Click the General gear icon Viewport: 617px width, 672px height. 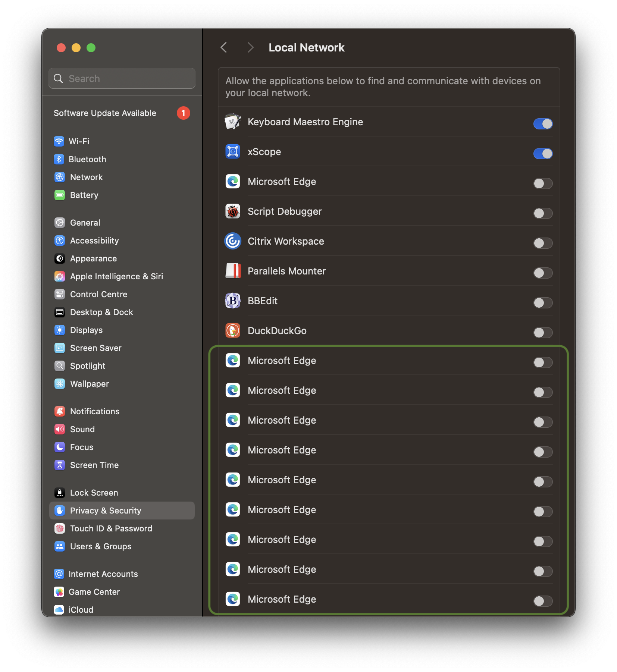pyautogui.click(x=60, y=223)
